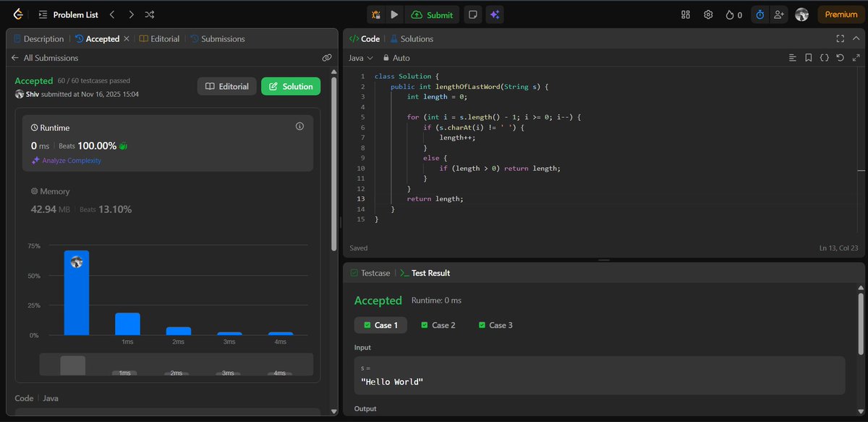868x422 pixels.
Task: Collapse the code panel chevron
Action: tap(856, 39)
